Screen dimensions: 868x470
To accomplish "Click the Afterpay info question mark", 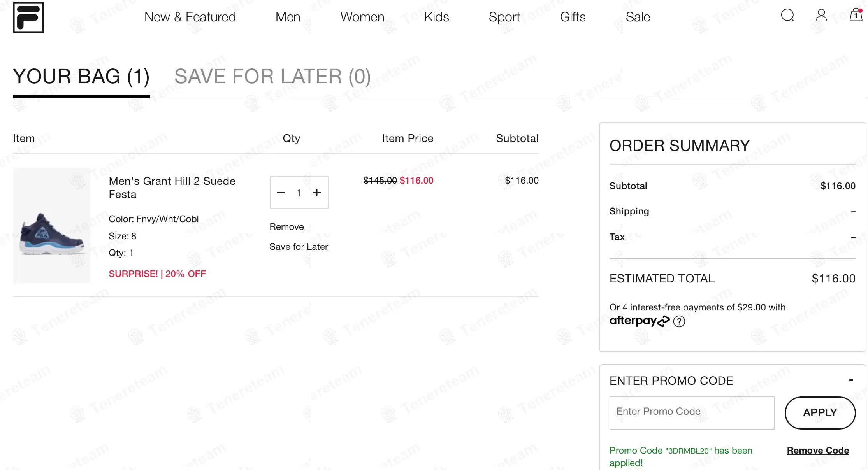I will 679,321.
